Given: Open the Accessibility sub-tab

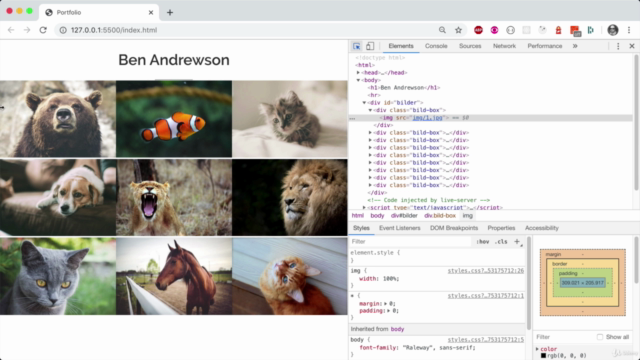Looking at the screenshot, I should coord(542,228).
